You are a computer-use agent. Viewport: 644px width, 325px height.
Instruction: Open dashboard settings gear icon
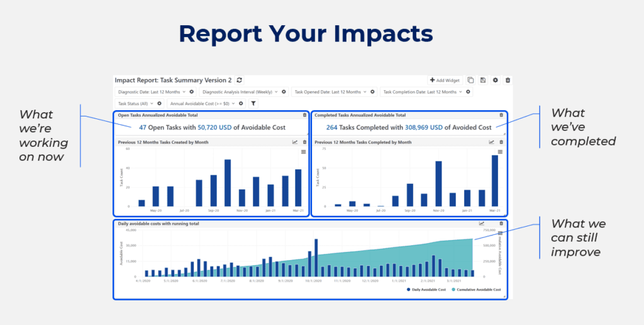(x=496, y=81)
